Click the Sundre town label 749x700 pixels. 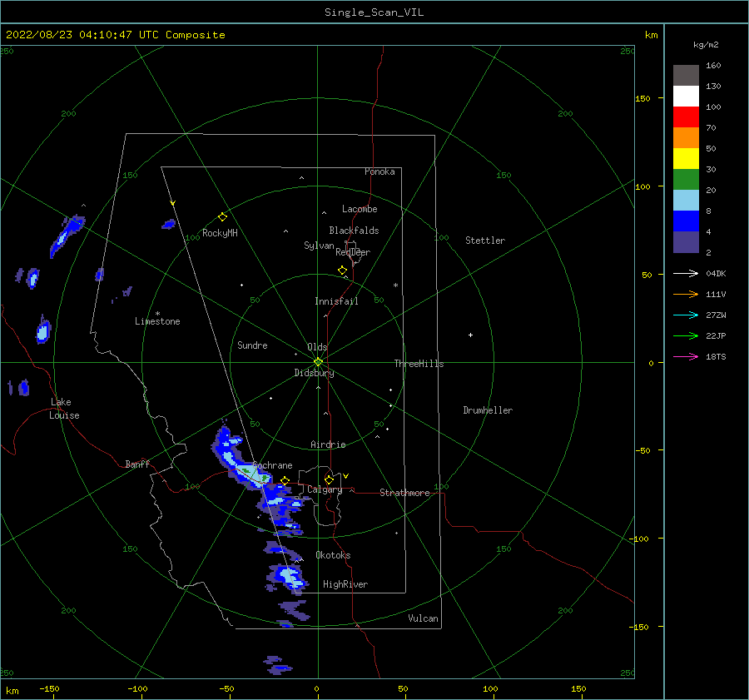coord(252,345)
